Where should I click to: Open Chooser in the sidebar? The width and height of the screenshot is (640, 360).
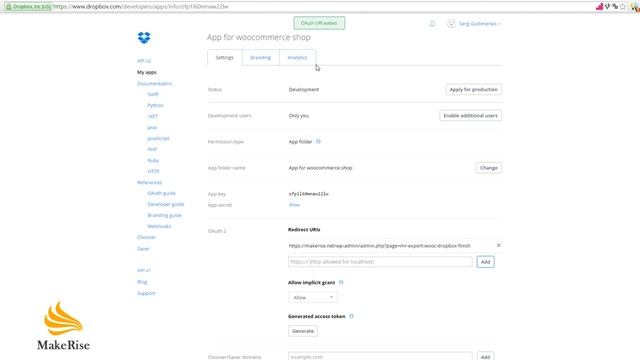coord(146,237)
